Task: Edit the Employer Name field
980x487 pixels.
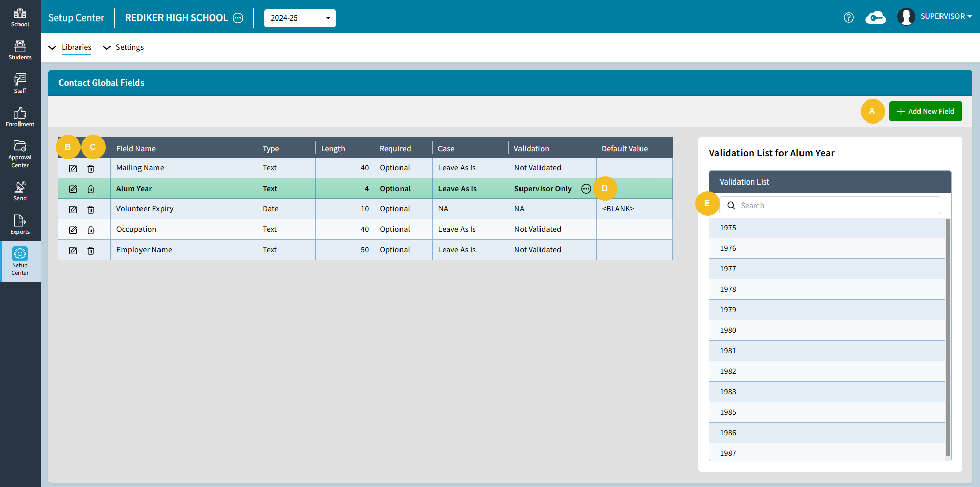Action: pyautogui.click(x=73, y=250)
